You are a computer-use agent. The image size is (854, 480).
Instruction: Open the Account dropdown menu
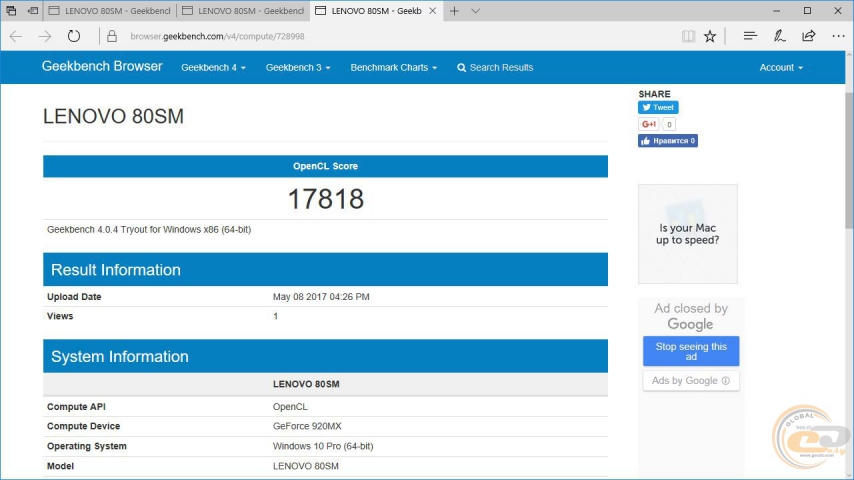781,68
